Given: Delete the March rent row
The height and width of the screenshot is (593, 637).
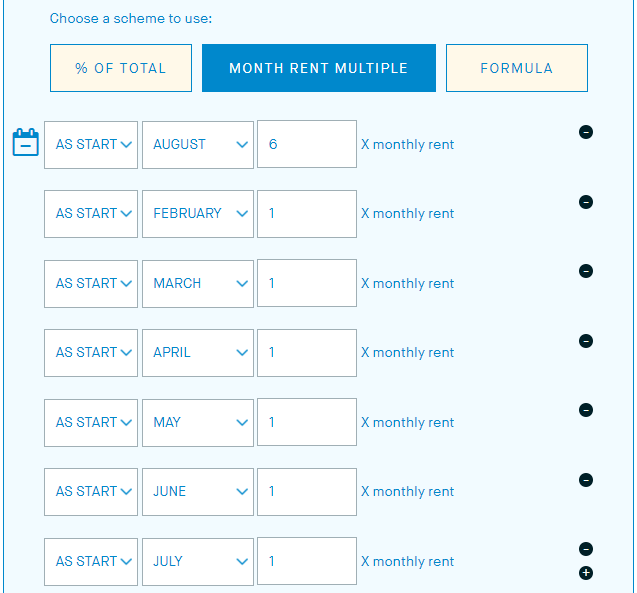Looking at the screenshot, I should click(586, 271).
